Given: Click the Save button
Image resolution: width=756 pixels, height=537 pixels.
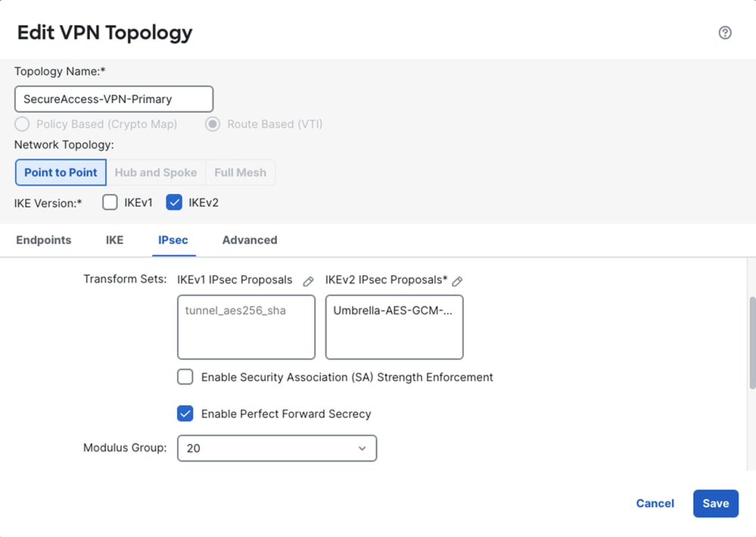Looking at the screenshot, I should click(x=715, y=503).
